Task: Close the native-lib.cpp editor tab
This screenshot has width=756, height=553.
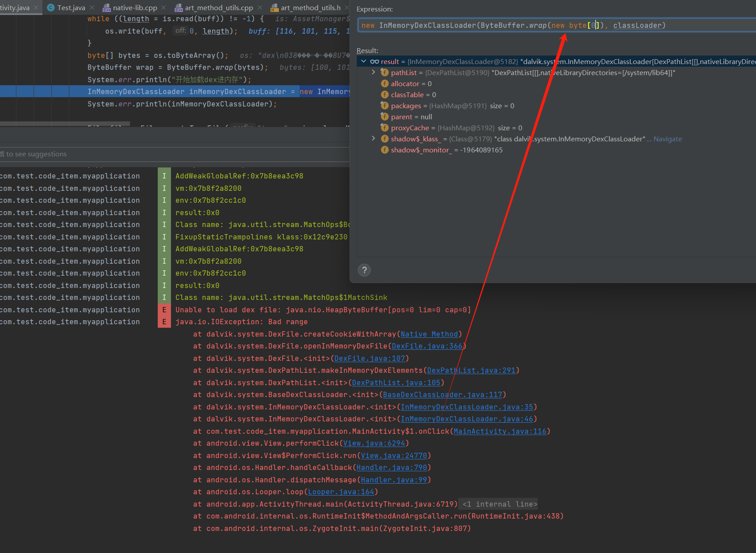Action: pyautogui.click(x=163, y=8)
